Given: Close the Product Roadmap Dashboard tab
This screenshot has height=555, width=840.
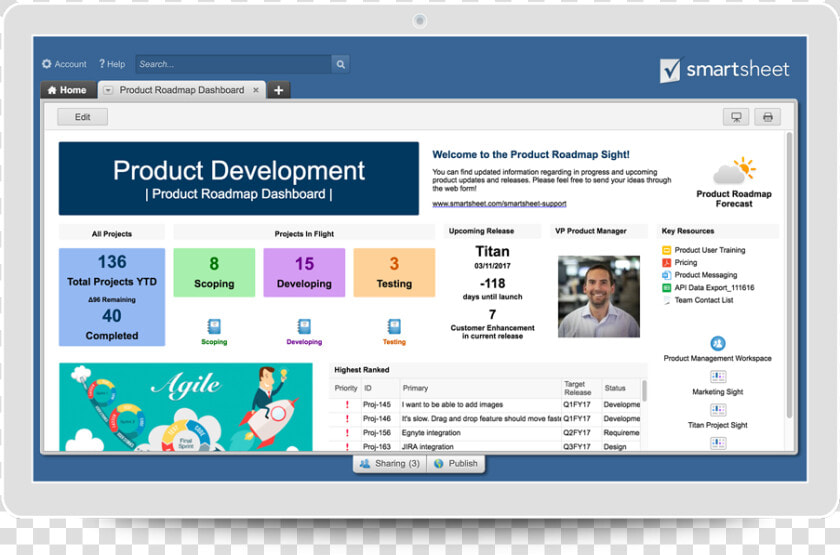Looking at the screenshot, I should [256, 90].
